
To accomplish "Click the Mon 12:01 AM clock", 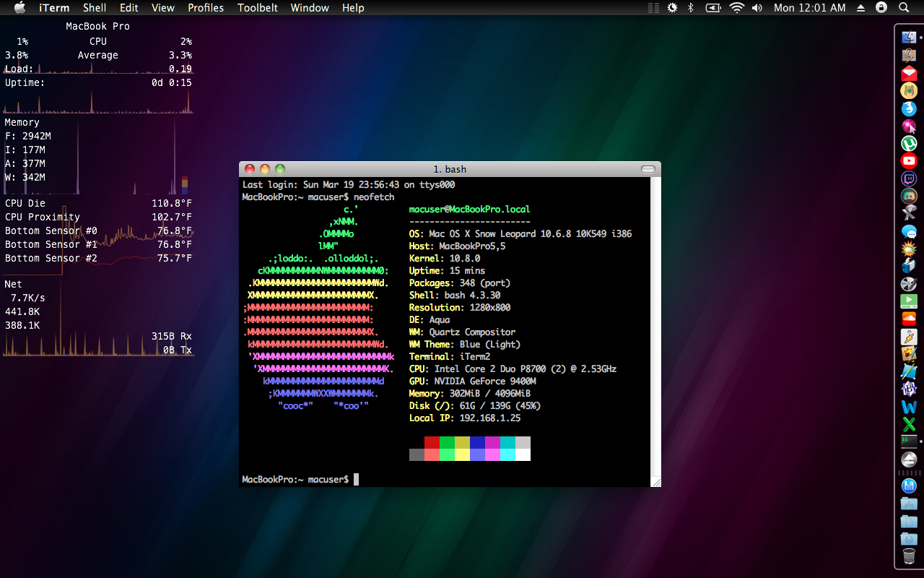I will 809,7.
